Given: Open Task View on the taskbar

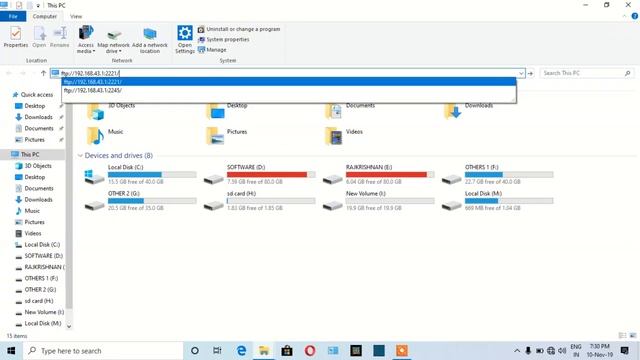Looking at the screenshot, I should click(x=217, y=351).
